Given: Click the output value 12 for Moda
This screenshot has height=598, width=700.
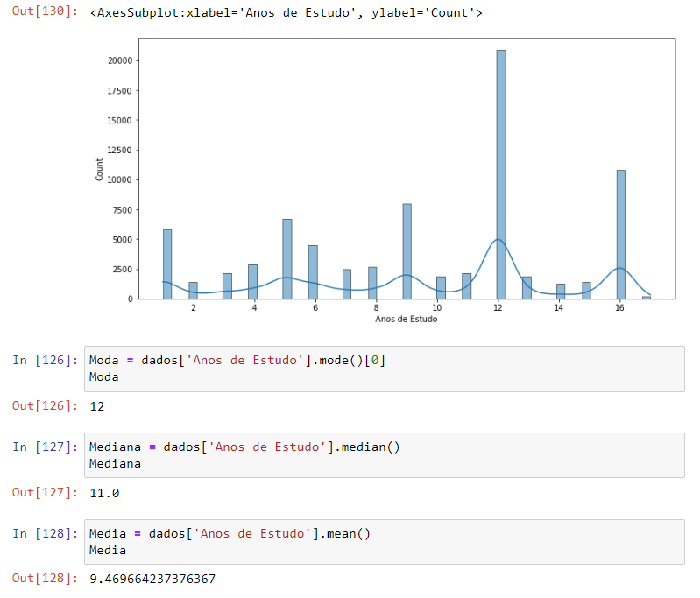Looking at the screenshot, I should point(97,406).
